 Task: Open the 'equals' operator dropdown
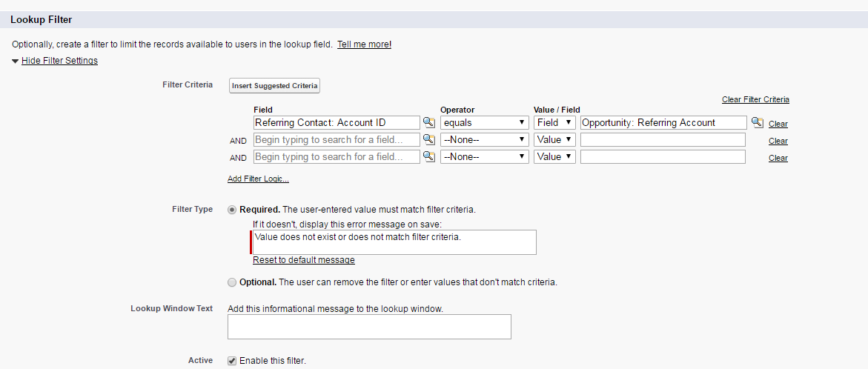coord(485,123)
